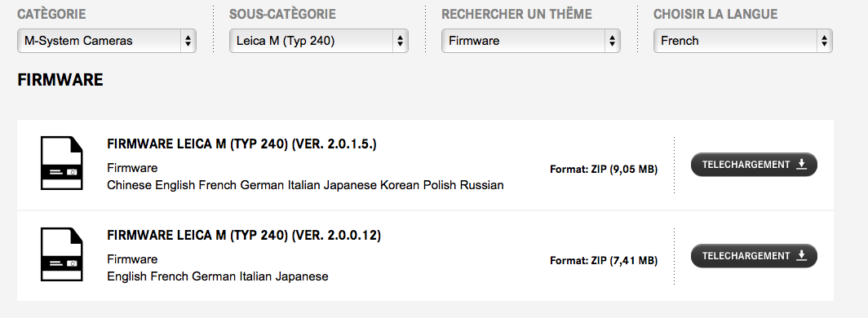Viewport: 868px width, 318px height.
Task: Expand the Sous-catégorie Leica M (Typ 240) dropdown
Action: tap(319, 41)
